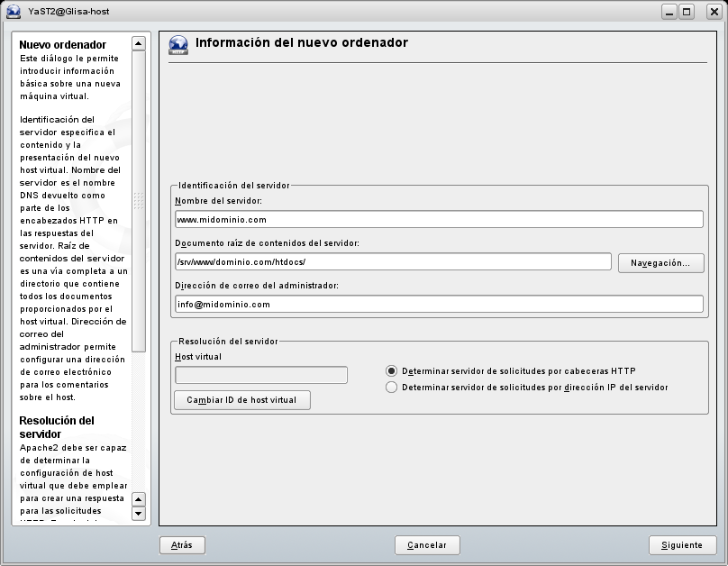Maximize the YaST2 window
Screen dimensions: 728x566
pos(687,12)
